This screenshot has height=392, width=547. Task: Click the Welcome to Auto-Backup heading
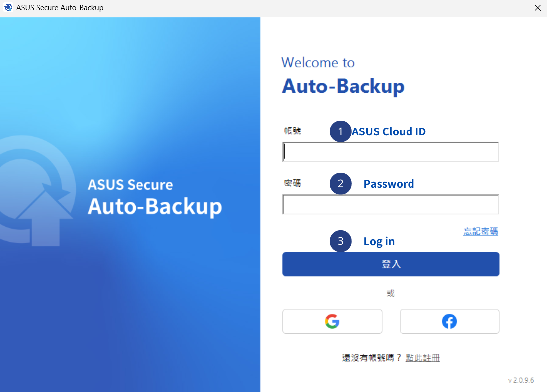pyautogui.click(x=343, y=76)
